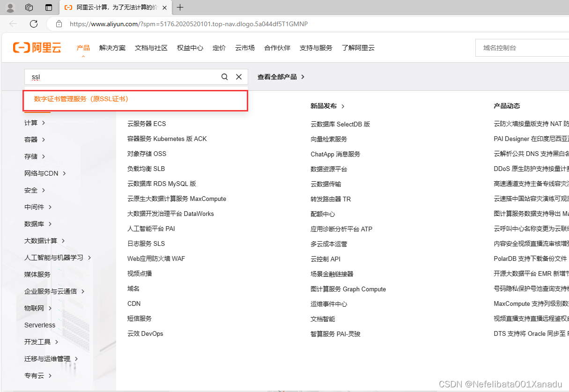Open the 支持与服务 menu

click(x=316, y=48)
